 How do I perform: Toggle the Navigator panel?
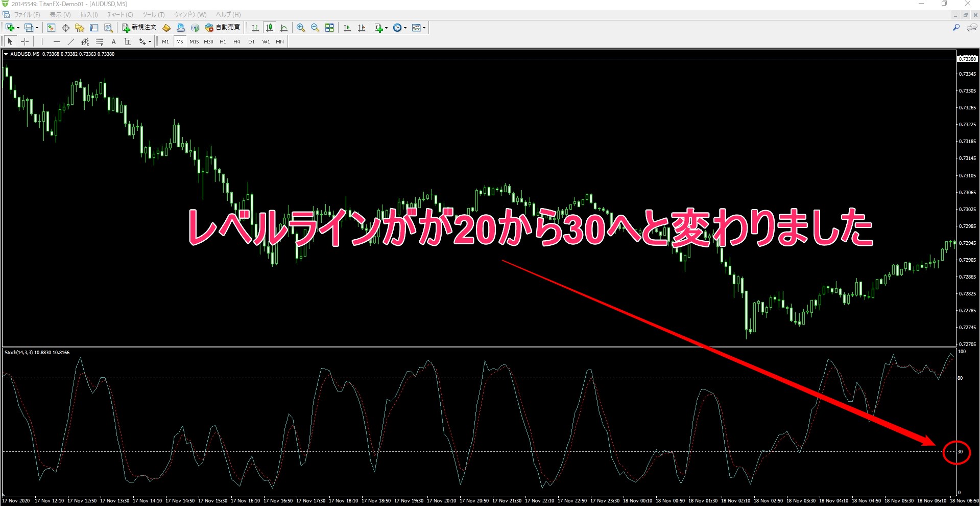[x=80, y=28]
